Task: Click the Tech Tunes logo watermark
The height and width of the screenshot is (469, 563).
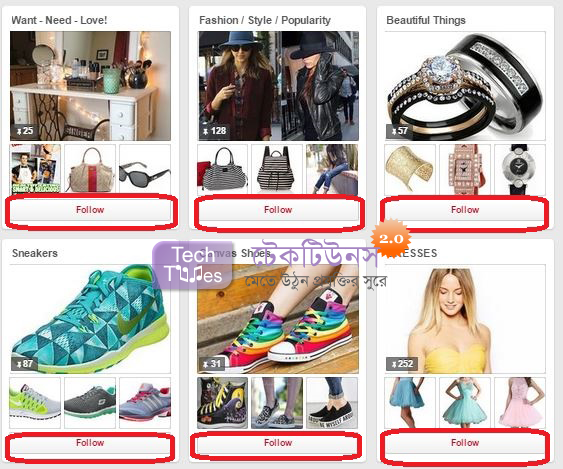Action: [193, 266]
